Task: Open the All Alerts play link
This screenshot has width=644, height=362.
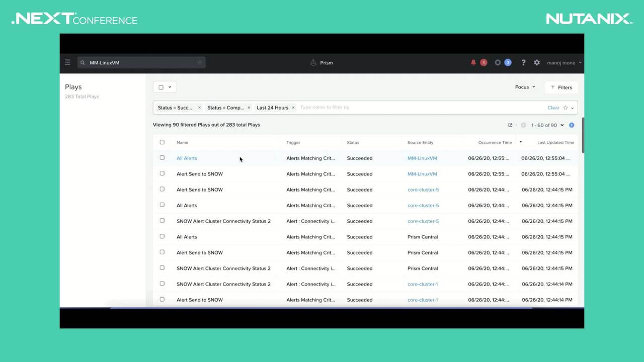Action: click(187, 158)
